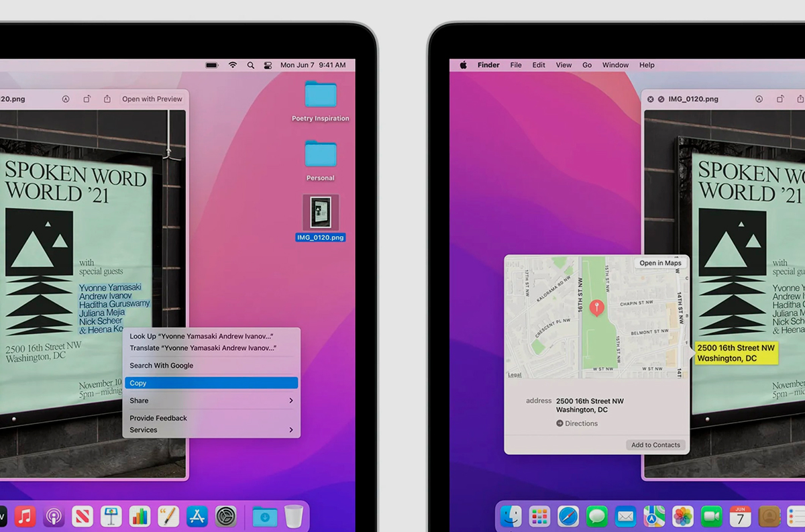Launch Safari from the dock
The image size is (805, 532).
click(x=568, y=516)
